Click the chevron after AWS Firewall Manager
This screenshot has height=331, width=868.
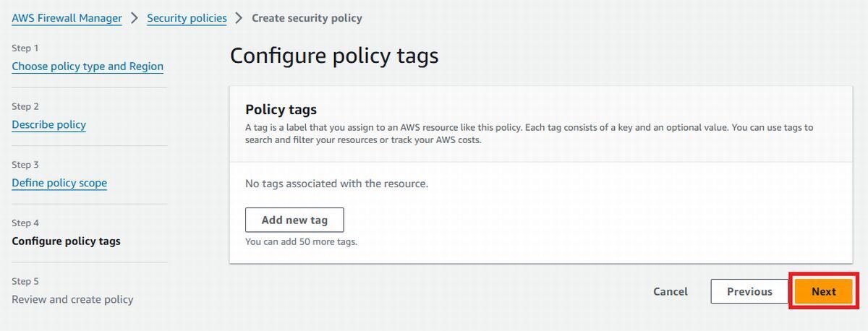(135, 18)
